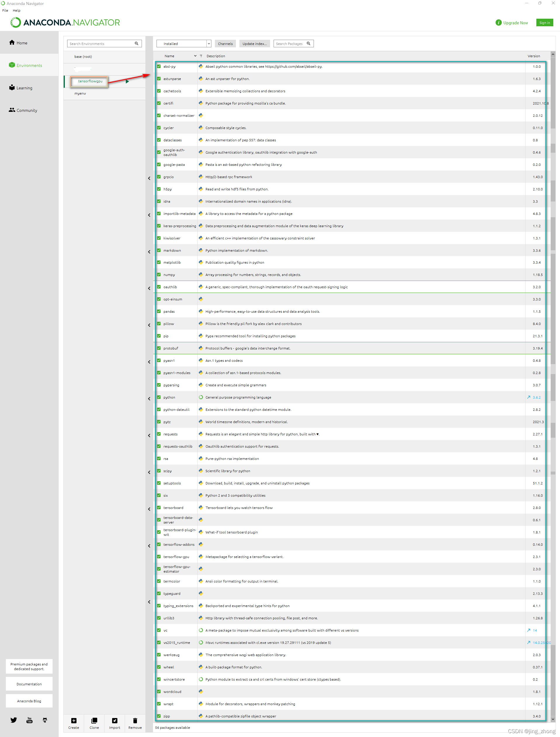The height and width of the screenshot is (737, 560).
Task: Click the python upgrade arrow beside 3.6.2
Action: [528, 397]
